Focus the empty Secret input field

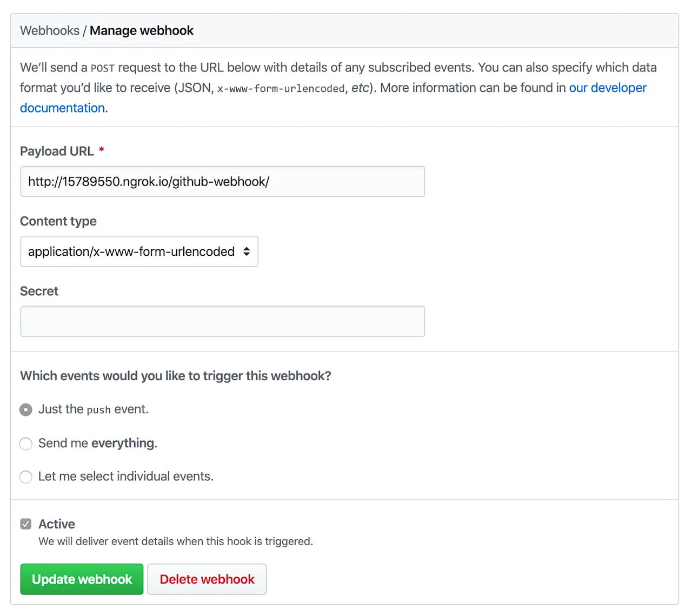click(x=222, y=321)
